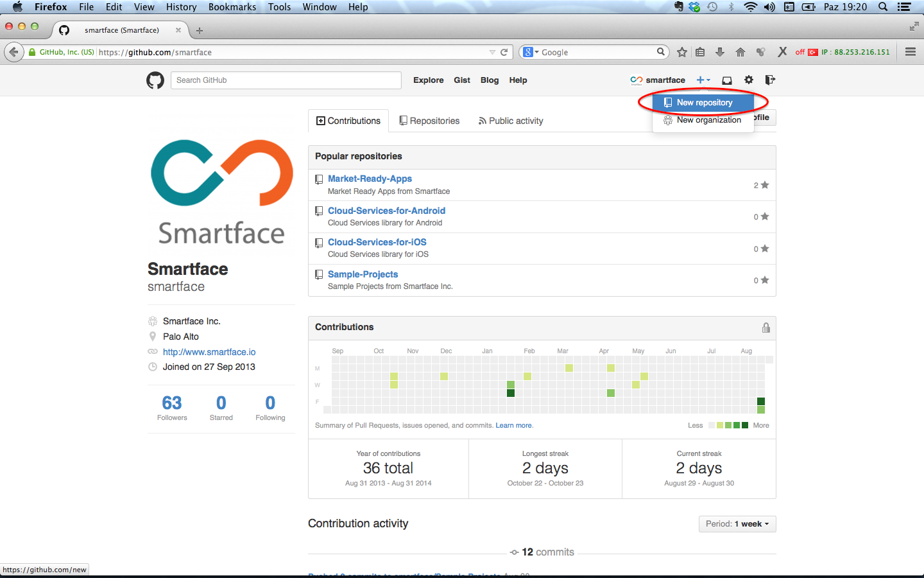Reload page with refresh icon
The width and height of the screenshot is (924, 578).
tap(504, 53)
